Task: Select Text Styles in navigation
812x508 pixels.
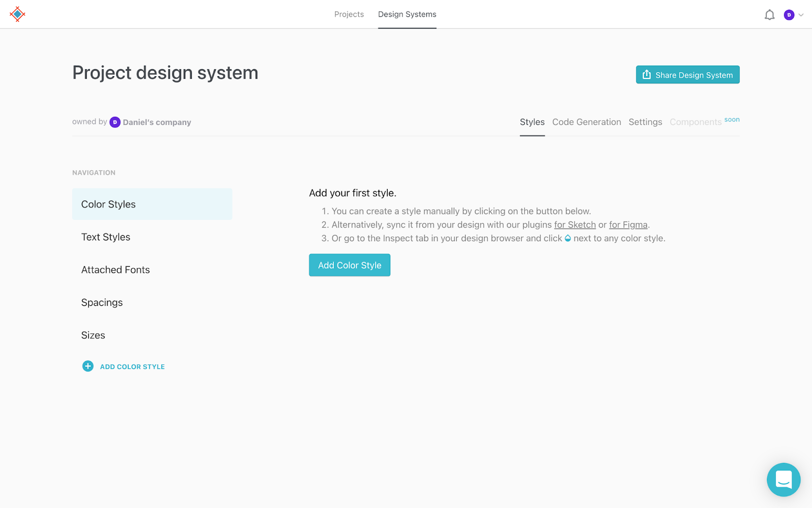Action: 152,237
